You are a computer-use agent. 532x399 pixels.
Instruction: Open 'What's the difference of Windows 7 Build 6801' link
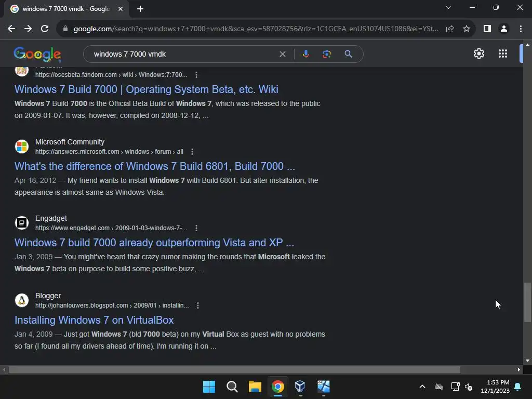pyautogui.click(x=155, y=166)
